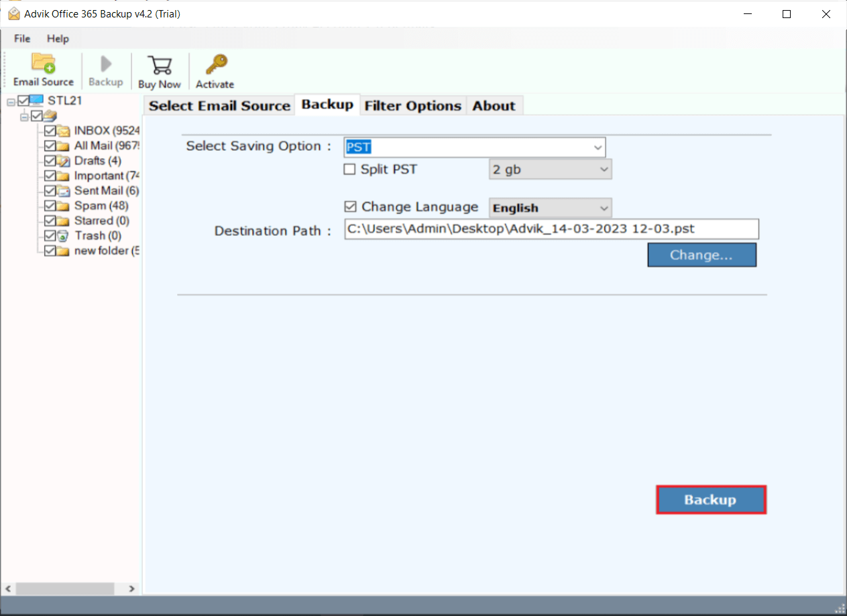Open the 2 gb split size dropdown
Viewport: 847px width, 616px height.
point(550,170)
